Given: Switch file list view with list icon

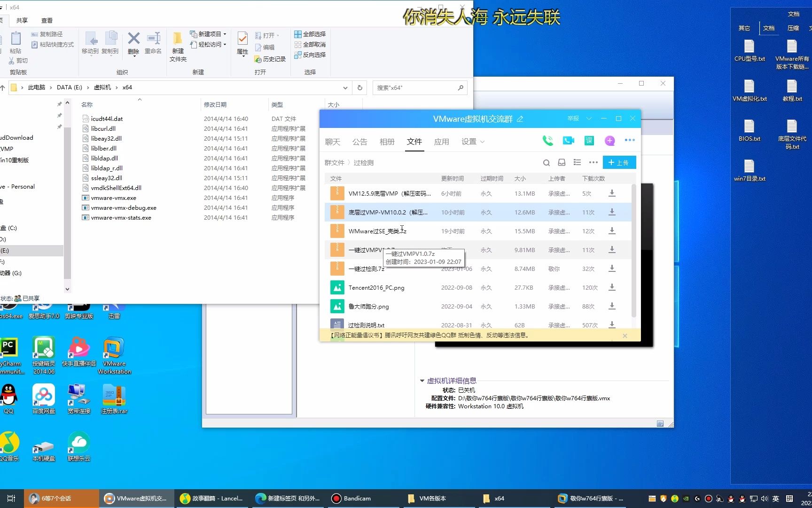Looking at the screenshot, I should click(x=577, y=162).
